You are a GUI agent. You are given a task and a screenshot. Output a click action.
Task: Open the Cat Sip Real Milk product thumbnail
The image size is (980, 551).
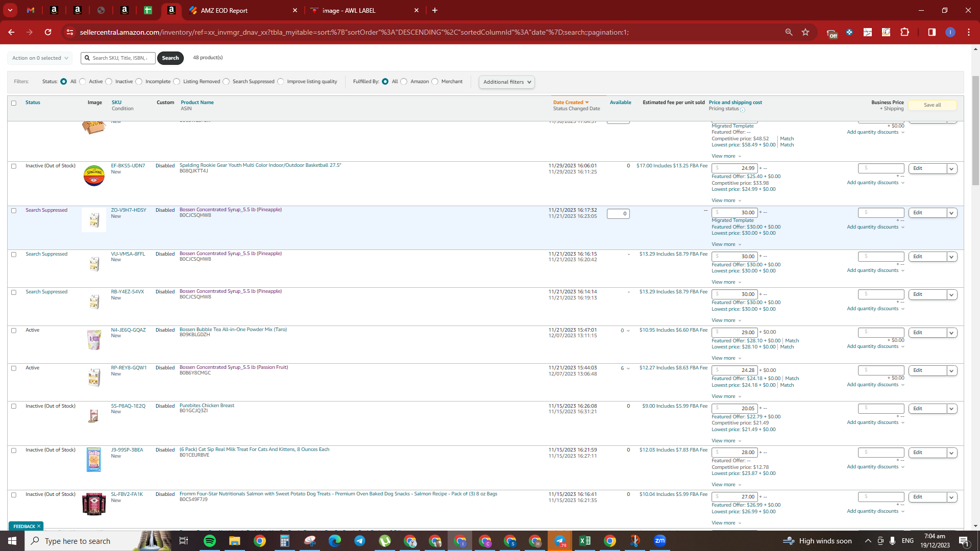tap(93, 460)
